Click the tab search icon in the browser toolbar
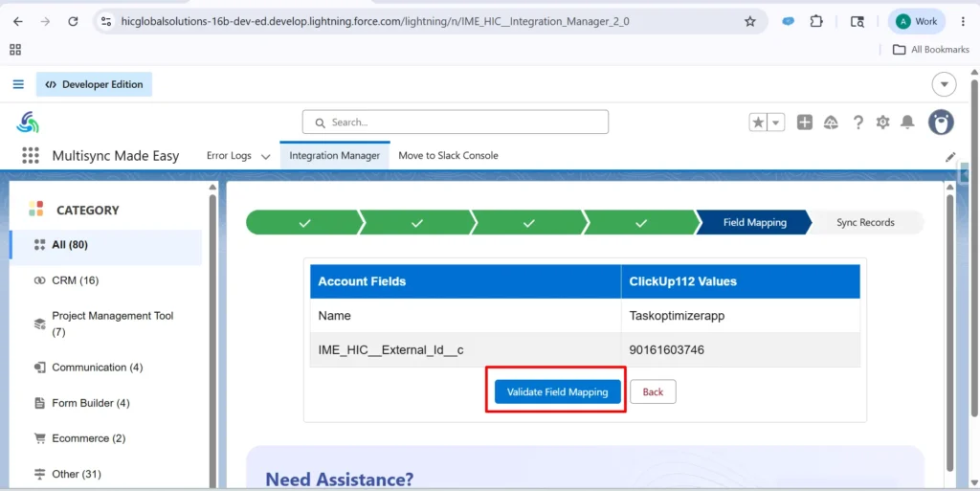The width and height of the screenshot is (980, 491). pyautogui.click(x=857, y=21)
